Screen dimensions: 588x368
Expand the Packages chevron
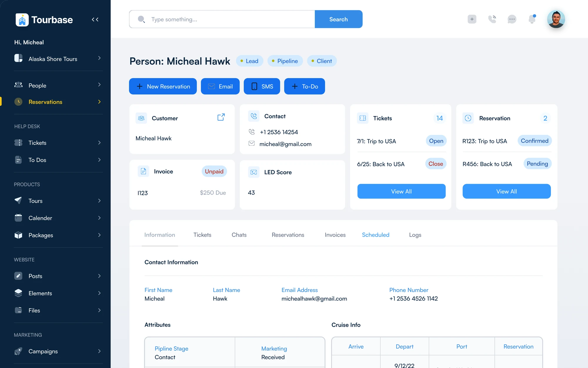pos(99,235)
